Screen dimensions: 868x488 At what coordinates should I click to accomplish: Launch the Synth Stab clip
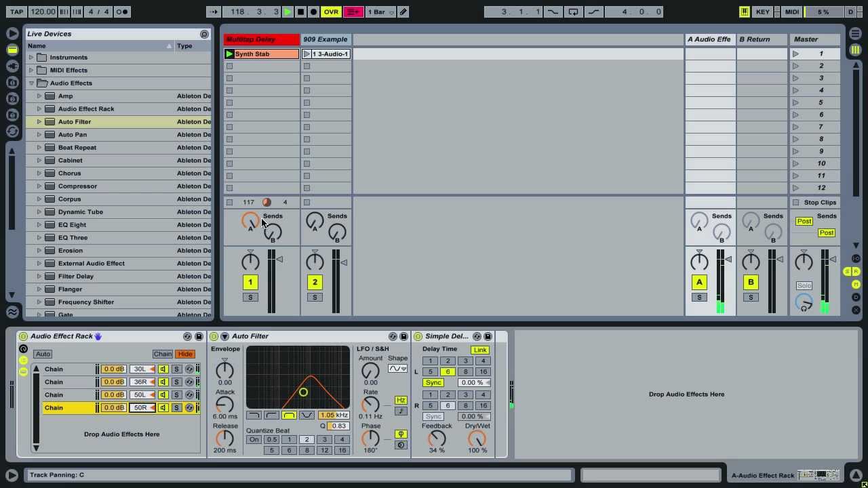pos(229,54)
